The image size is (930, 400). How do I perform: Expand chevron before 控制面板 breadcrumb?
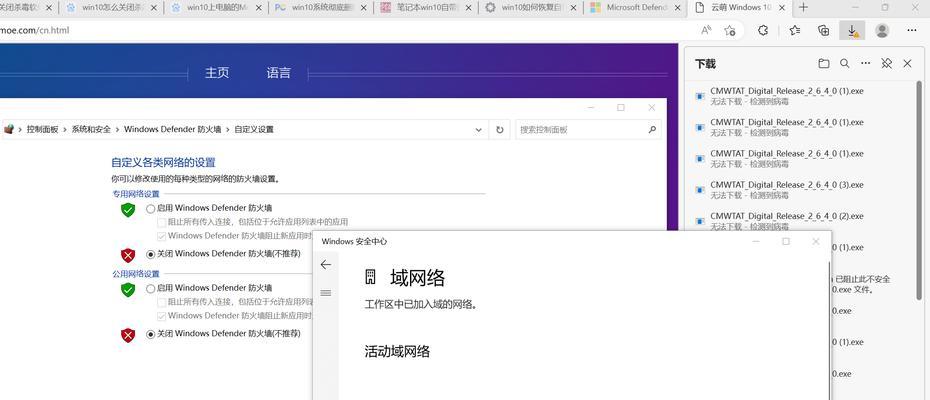pyautogui.click(x=20, y=129)
